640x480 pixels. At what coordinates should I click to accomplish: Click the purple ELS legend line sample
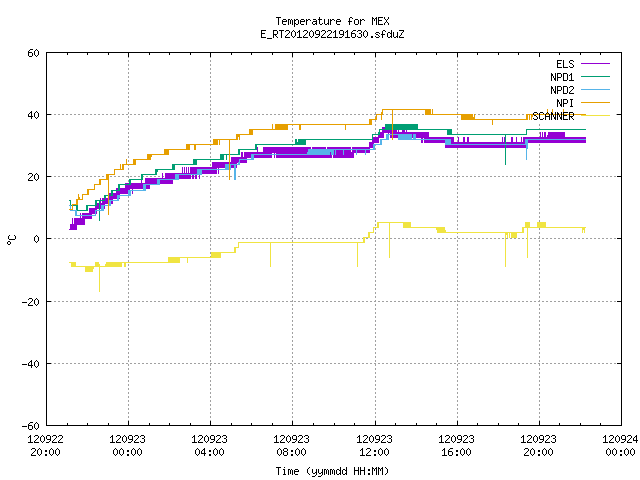(595, 64)
